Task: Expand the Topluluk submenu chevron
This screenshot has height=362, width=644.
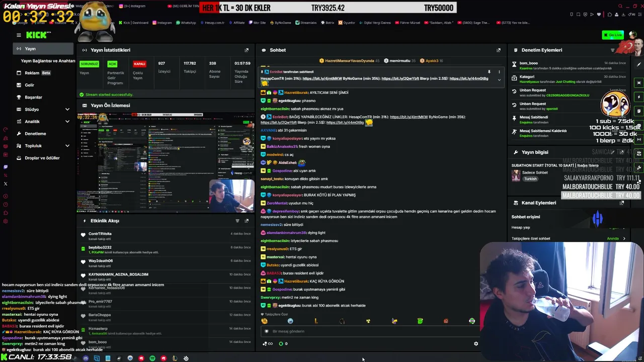Action: click(x=67, y=146)
